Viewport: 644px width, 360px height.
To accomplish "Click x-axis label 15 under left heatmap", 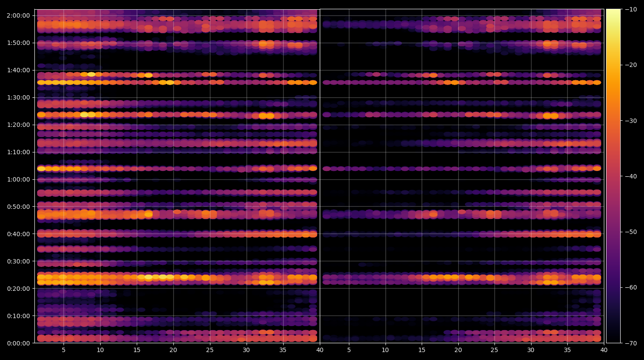I will (137, 350).
